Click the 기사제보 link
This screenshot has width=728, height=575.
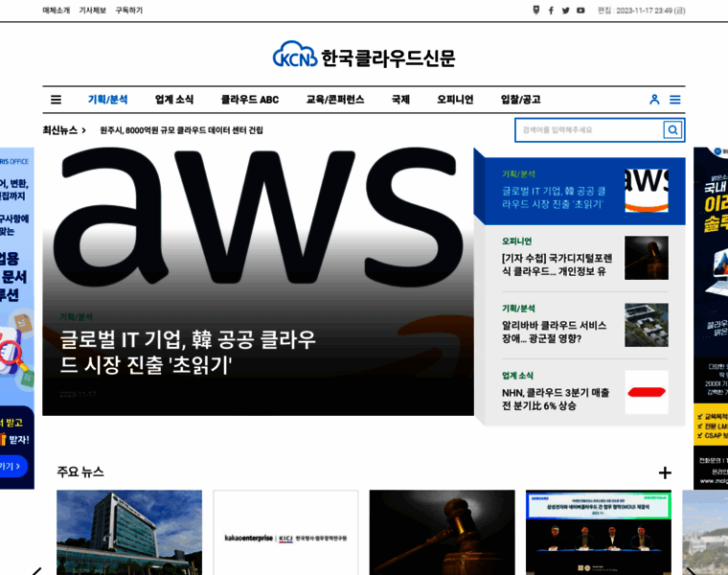tap(92, 11)
